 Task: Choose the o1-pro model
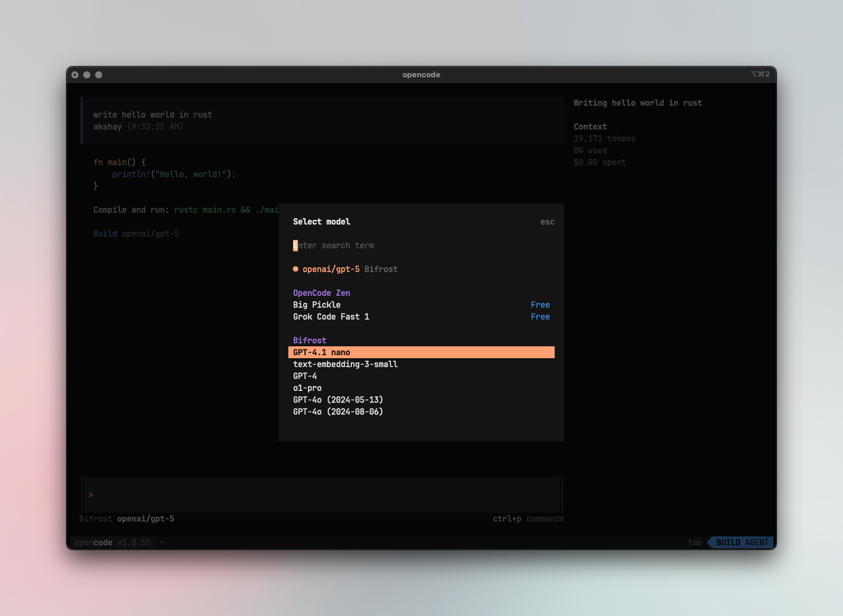click(x=307, y=387)
